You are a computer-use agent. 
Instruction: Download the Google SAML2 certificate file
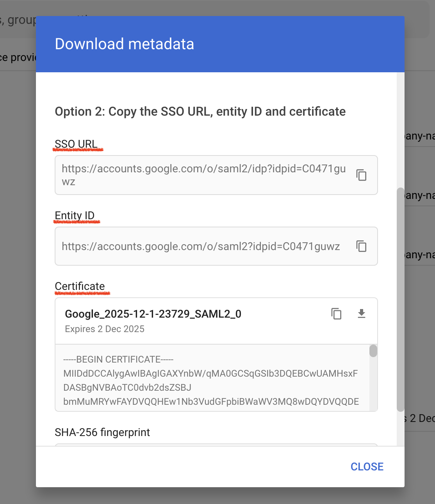click(x=361, y=314)
